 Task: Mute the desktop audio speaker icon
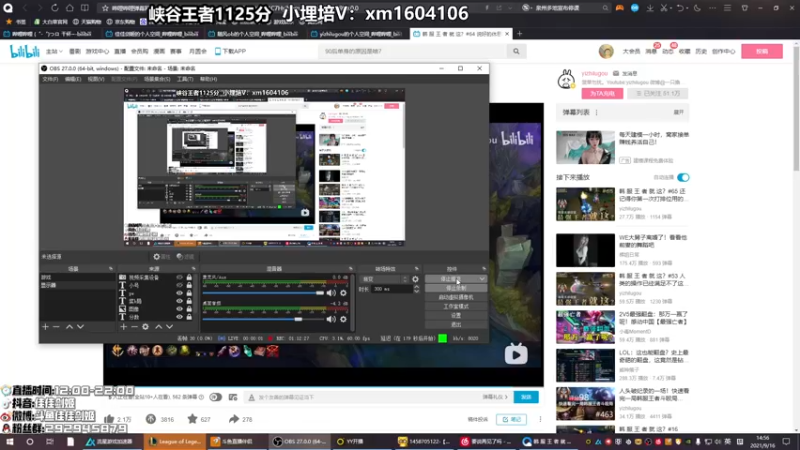331,319
